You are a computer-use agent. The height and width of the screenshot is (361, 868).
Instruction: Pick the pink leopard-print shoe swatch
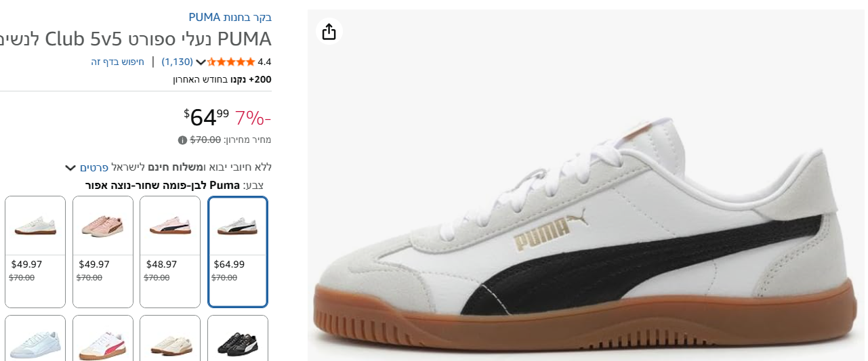[103, 251]
